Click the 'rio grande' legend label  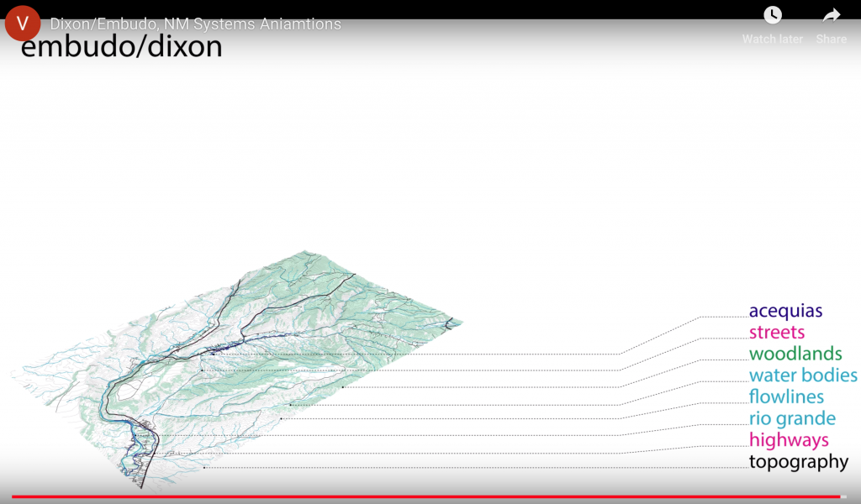pos(792,418)
